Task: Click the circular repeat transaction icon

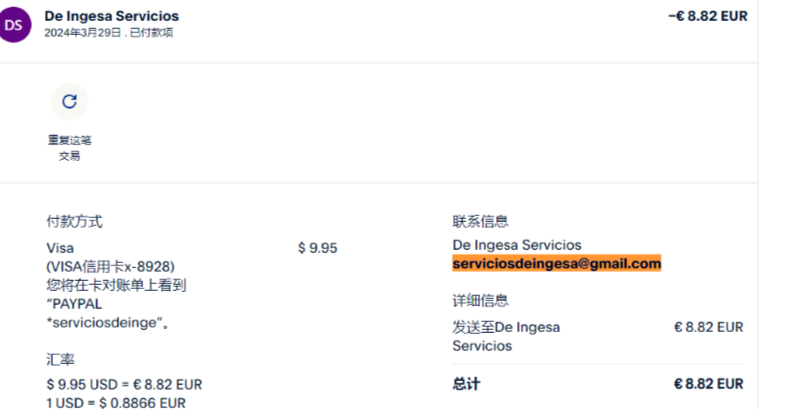Action: pyautogui.click(x=69, y=101)
